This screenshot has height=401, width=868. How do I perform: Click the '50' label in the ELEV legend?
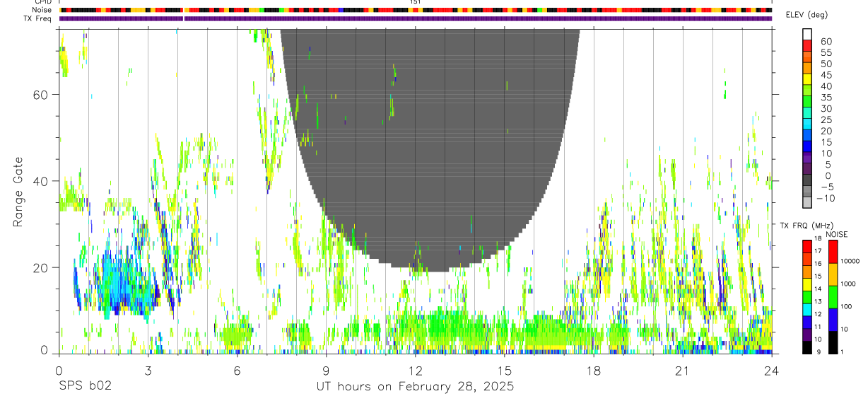pyautogui.click(x=825, y=64)
